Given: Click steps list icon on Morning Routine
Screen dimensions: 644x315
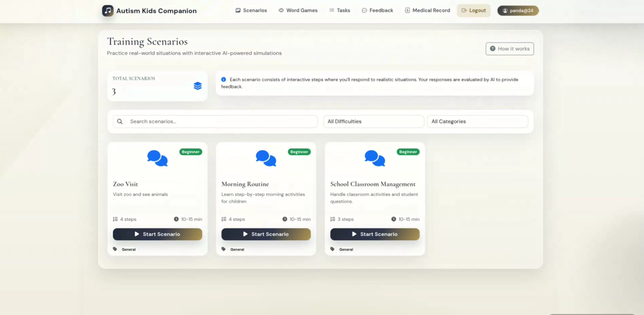Looking at the screenshot, I should pos(224,219).
